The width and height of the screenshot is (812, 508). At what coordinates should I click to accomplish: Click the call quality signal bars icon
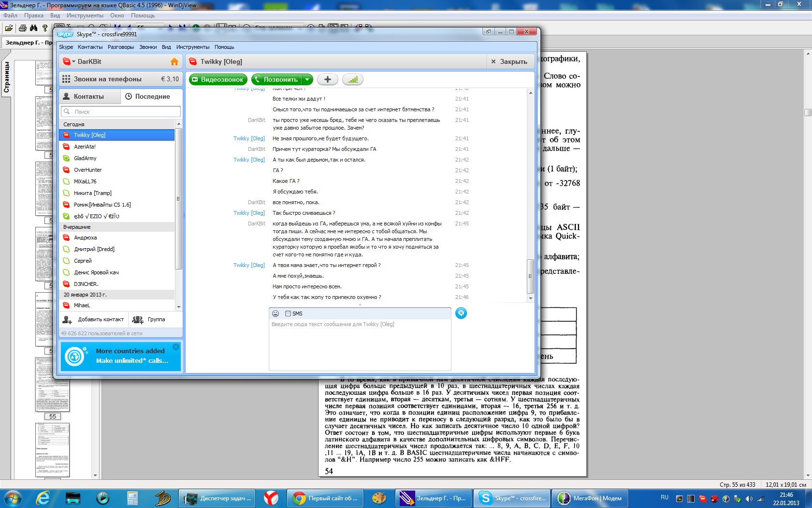(x=353, y=80)
